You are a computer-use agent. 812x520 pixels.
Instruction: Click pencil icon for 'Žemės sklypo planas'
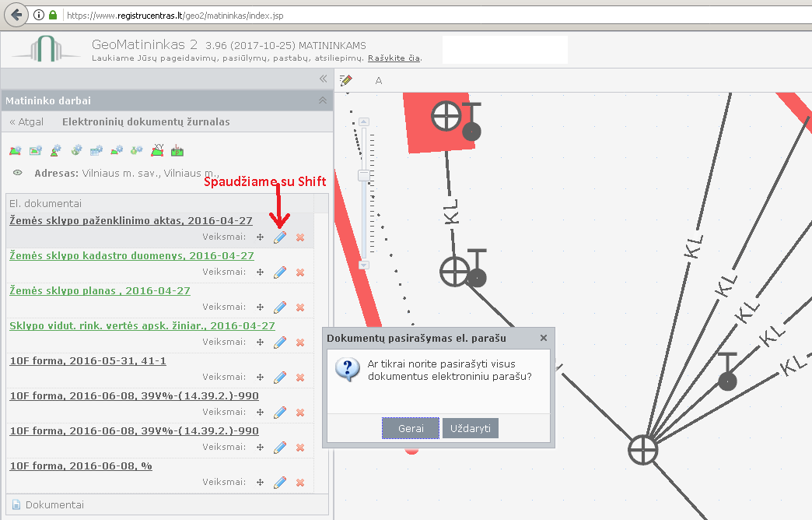[x=280, y=307]
